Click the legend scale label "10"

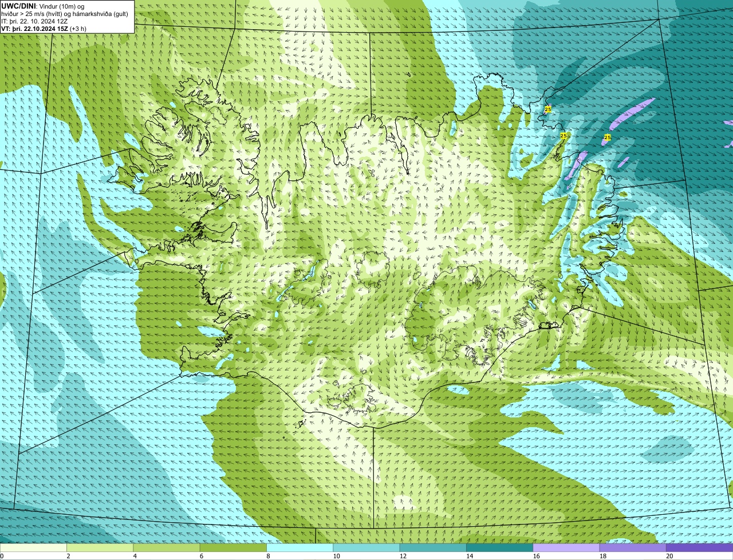point(336,556)
